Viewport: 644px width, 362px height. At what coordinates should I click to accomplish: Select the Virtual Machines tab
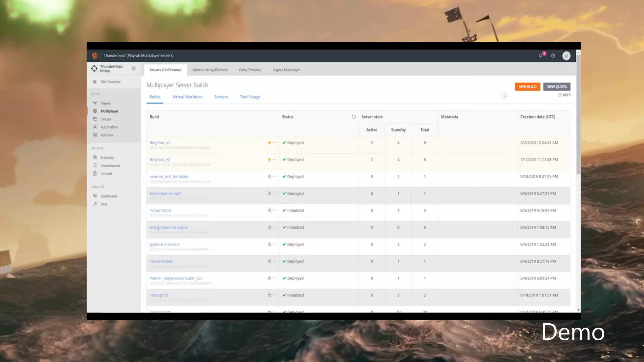[187, 97]
